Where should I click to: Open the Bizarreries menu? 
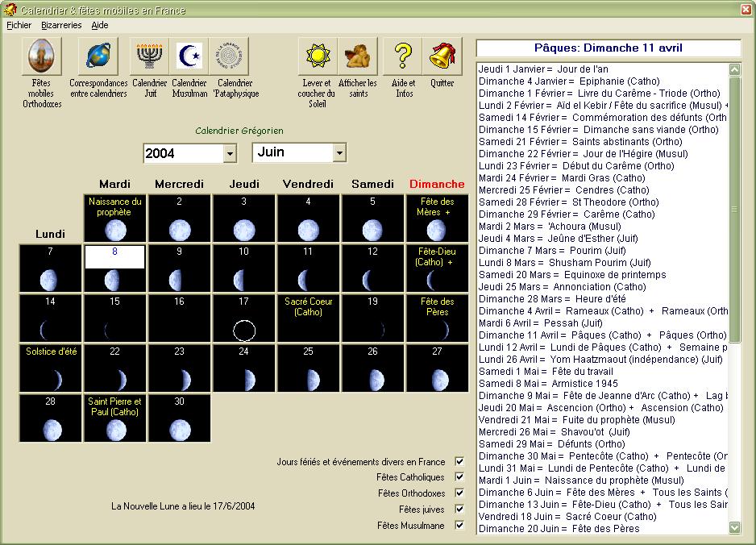coord(61,25)
